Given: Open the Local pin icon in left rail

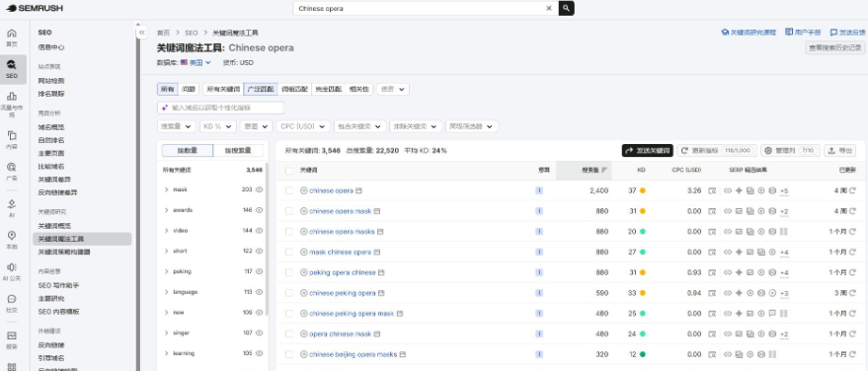Looking at the screenshot, I should click(x=12, y=236).
